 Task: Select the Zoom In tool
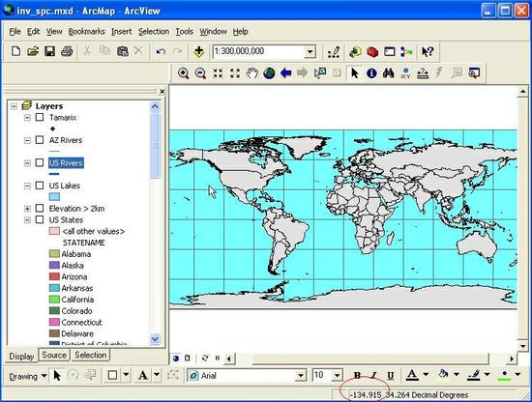pyautogui.click(x=183, y=72)
